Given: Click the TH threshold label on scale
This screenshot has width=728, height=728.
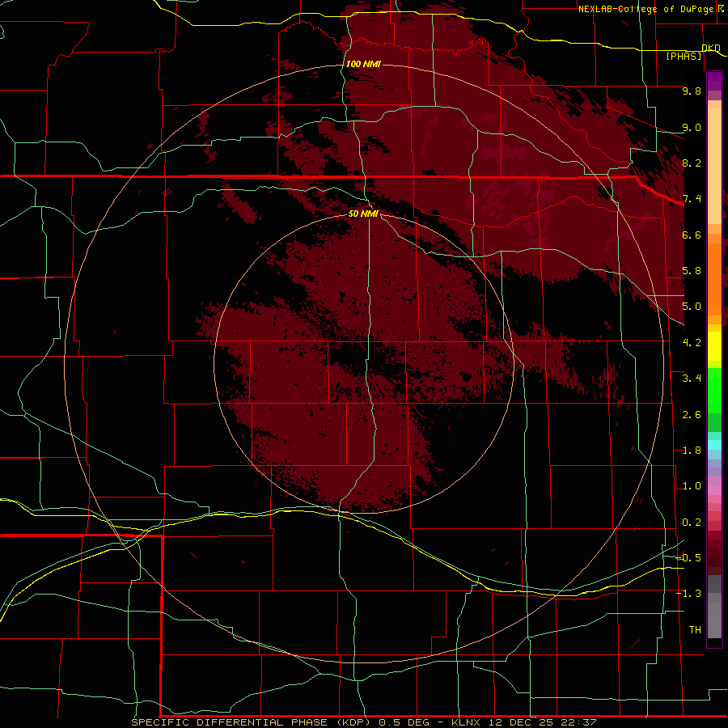Looking at the screenshot, I should [695, 630].
